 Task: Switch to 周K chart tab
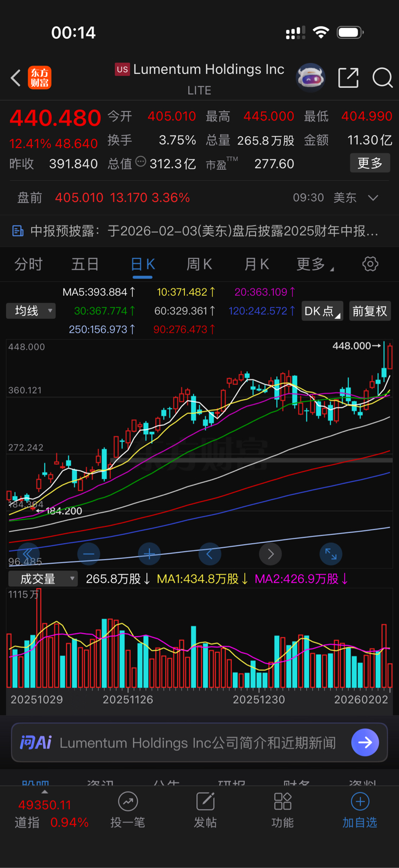pyautogui.click(x=199, y=264)
